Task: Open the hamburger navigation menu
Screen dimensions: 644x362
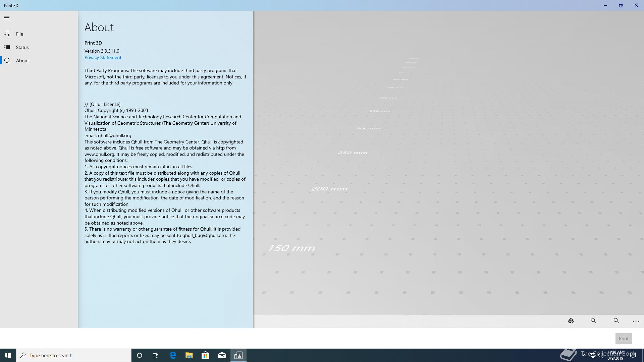Action: [7, 18]
